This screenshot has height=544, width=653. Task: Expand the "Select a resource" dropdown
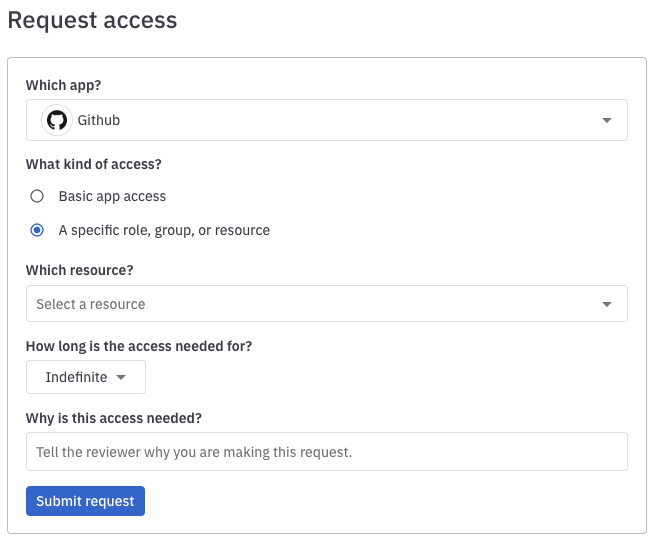click(x=326, y=304)
